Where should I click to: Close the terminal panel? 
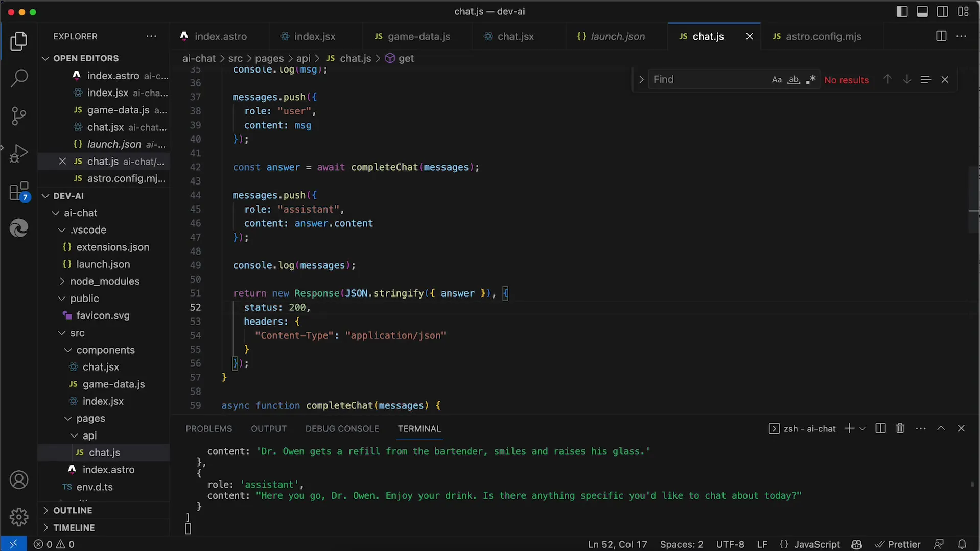click(x=961, y=429)
